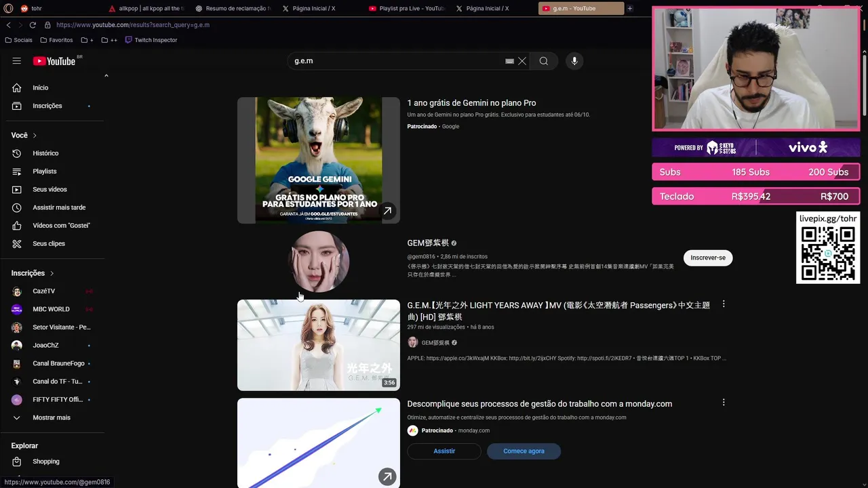Image resolution: width=868 pixels, height=488 pixels.
Task: Open Seus clipes
Action: 53,243
